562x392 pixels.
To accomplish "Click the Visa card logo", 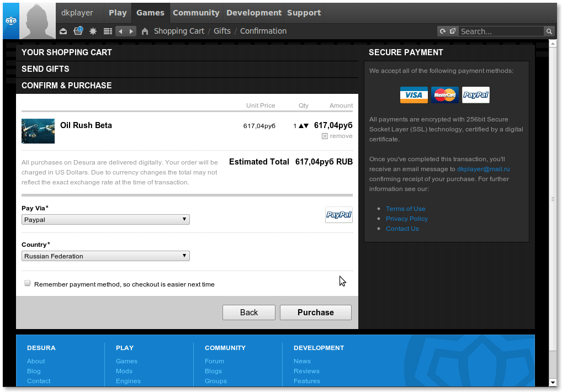I will [x=414, y=95].
